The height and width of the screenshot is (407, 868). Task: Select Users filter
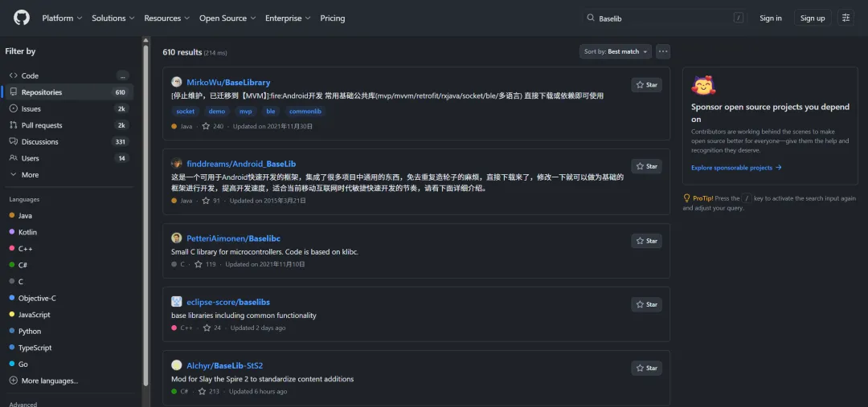pyautogui.click(x=69, y=158)
